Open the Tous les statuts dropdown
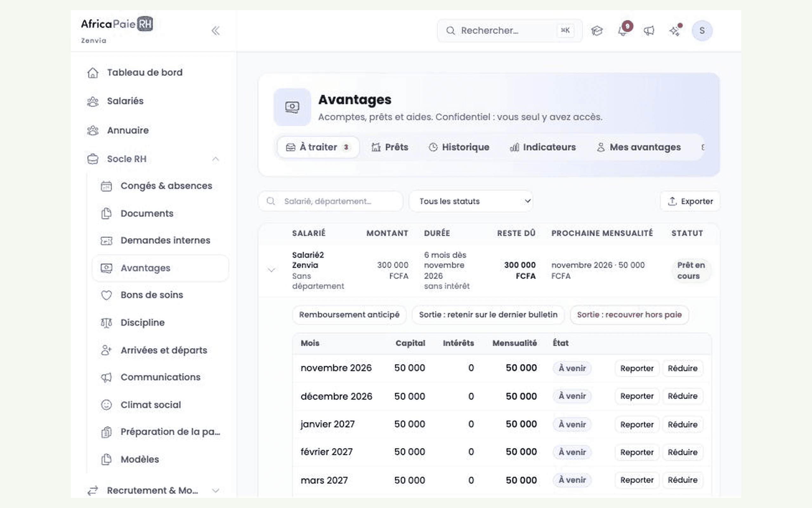This screenshot has width=812, height=508. point(471,201)
